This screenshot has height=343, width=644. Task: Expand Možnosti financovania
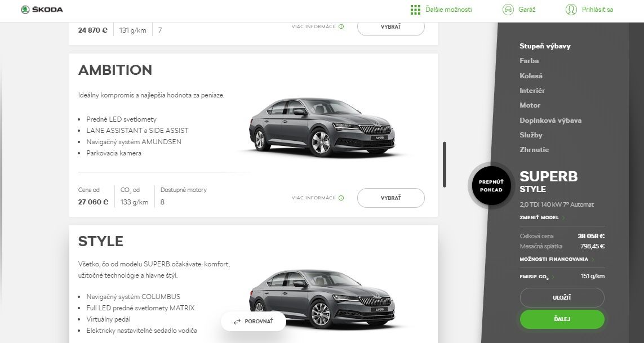(x=557, y=259)
